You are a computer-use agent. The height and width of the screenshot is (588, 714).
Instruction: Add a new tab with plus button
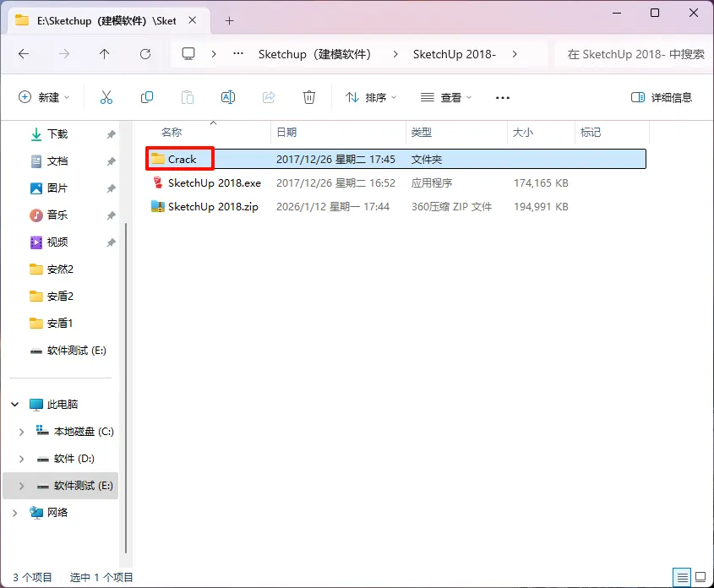pyautogui.click(x=230, y=21)
